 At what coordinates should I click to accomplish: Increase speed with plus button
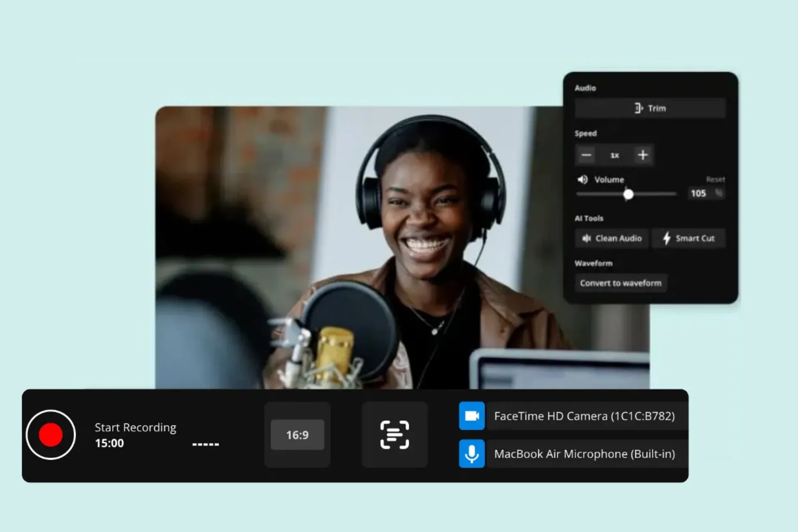pos(643,155)
